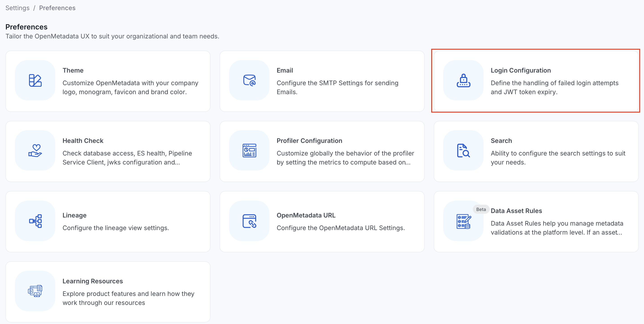This screenshot has width=644, height=324.
Task: Click 'Ability to configure the search settings' text
Action: coord(558,158)
